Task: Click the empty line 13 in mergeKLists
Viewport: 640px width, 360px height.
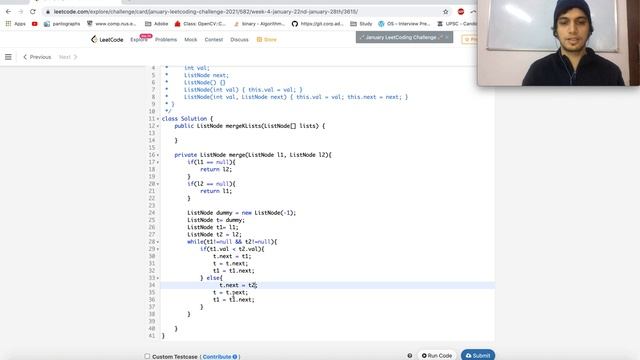Action: click(x=327, y=133)
